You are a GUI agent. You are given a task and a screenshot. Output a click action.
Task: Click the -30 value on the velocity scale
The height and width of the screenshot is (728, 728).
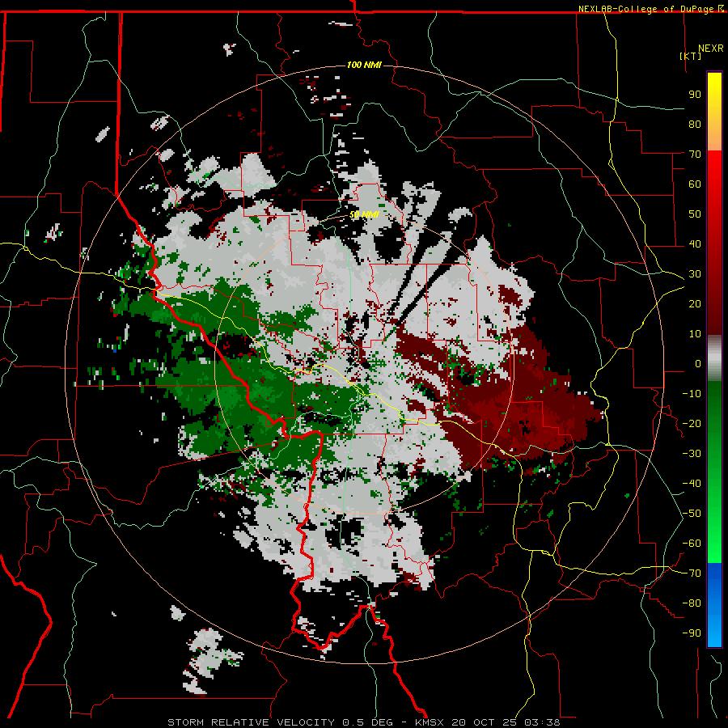point(692,453)
